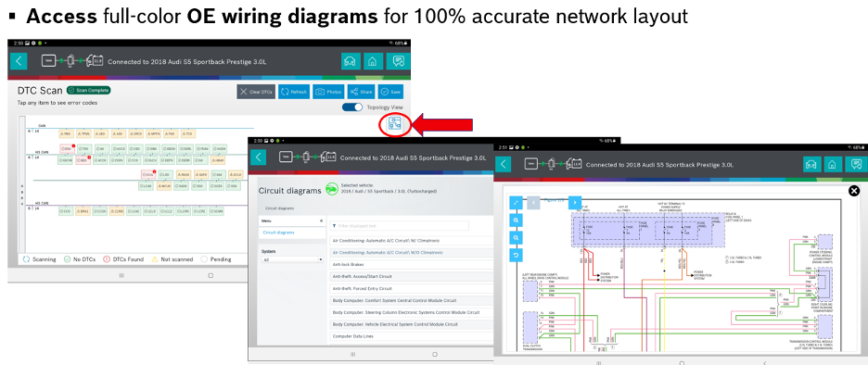Image resolution: width=868 pixels, height=365 pixels.
Task: Click Refresh in DTC Scan toolbar
Action: pos(294,92)
